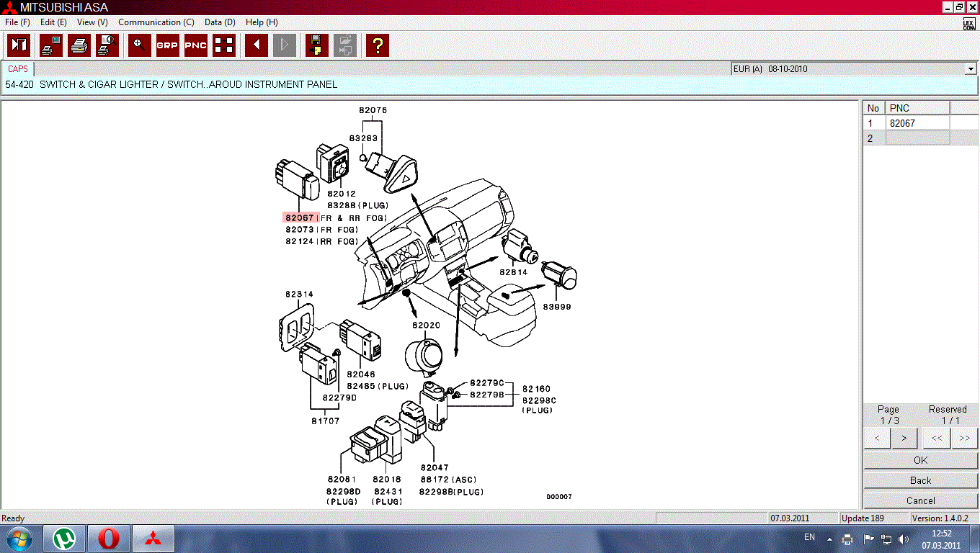This screenshot has width=980, height=553.
Task: Click the exit door toolbar icon
Action: pyautogui.click(x=19, y=45)
